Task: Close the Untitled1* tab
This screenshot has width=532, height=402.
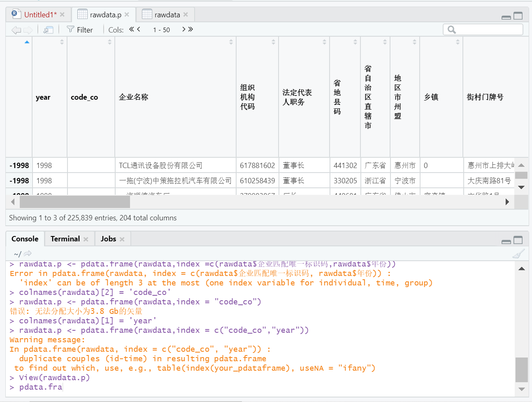Action: tap(62, 14)
